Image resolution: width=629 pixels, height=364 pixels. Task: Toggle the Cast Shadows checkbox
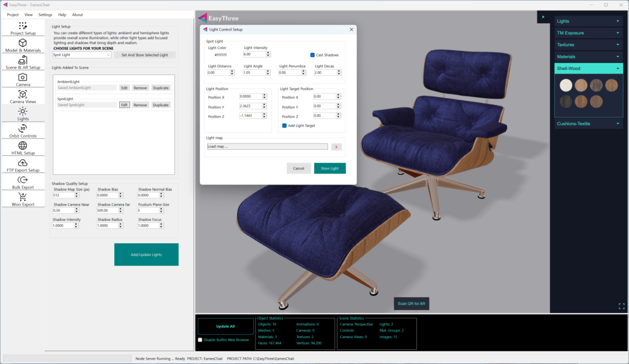[x=313, y=55]
